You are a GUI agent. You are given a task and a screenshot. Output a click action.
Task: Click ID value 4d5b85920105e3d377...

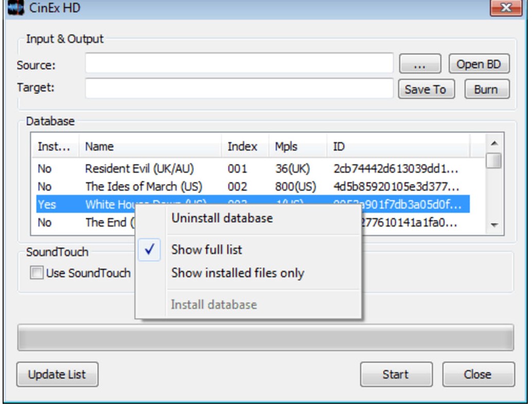coord(396,186)
